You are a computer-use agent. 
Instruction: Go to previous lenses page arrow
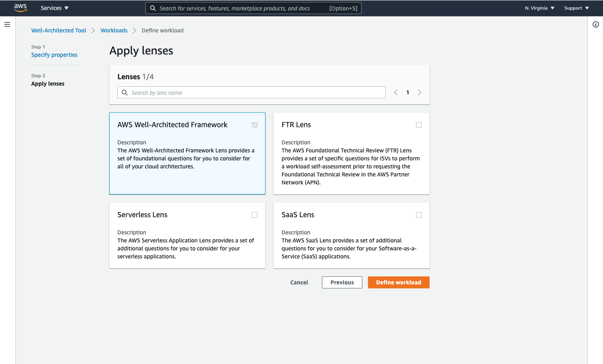click(x=396, y=92)
